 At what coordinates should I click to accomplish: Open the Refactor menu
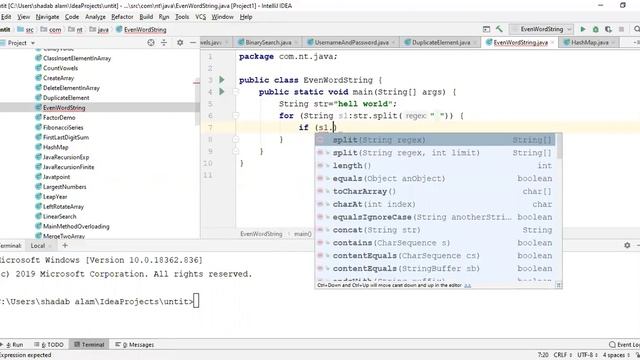(x=122, y=17)
